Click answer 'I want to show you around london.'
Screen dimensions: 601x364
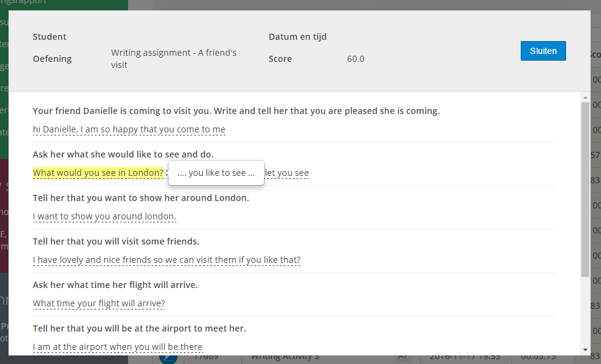pyautogui.click(x=104, y=216)
